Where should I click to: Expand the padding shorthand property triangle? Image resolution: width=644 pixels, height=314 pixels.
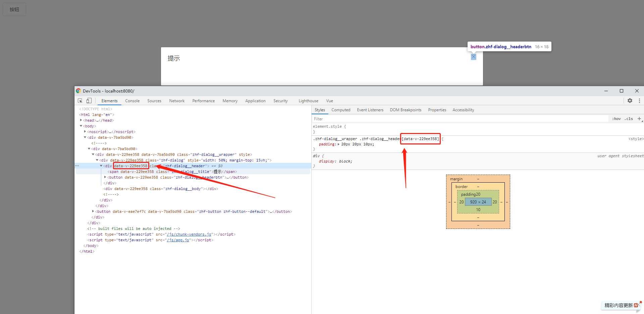(338, 144)
